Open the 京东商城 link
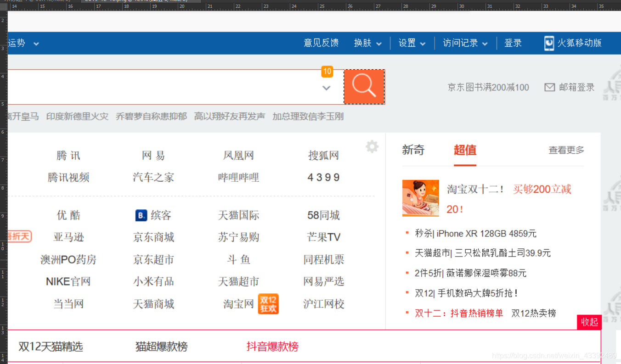This screenshot has width=621, height=364. [153, 237]
